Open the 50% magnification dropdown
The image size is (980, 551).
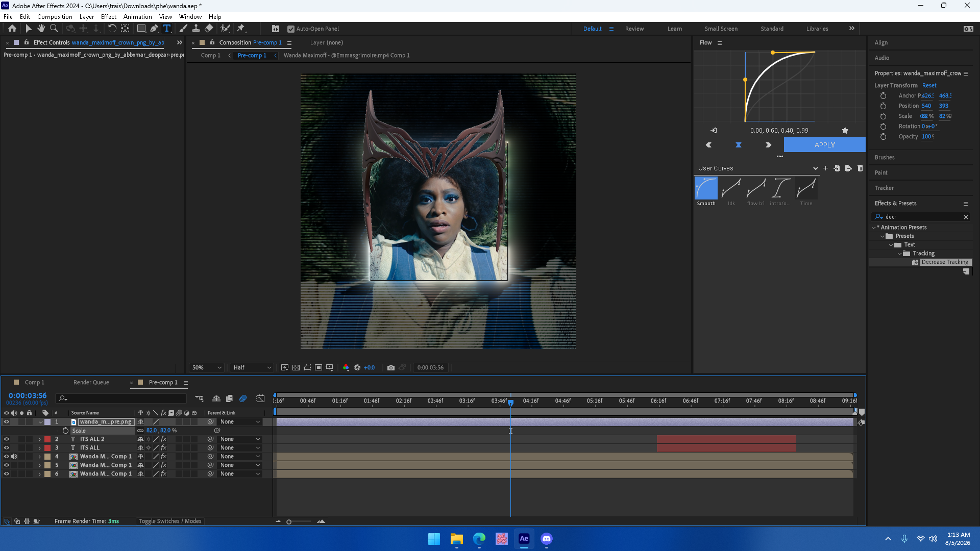(x=207, y=367)
